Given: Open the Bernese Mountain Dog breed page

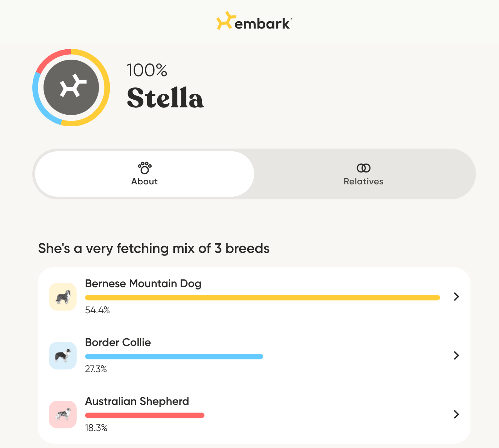Looking at the screenshot, I should [143, 283].
